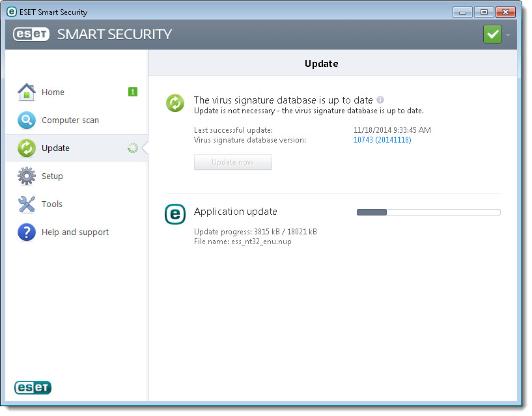Click the info icon beside database status
The image size is (532, 416).
[380, 100]
